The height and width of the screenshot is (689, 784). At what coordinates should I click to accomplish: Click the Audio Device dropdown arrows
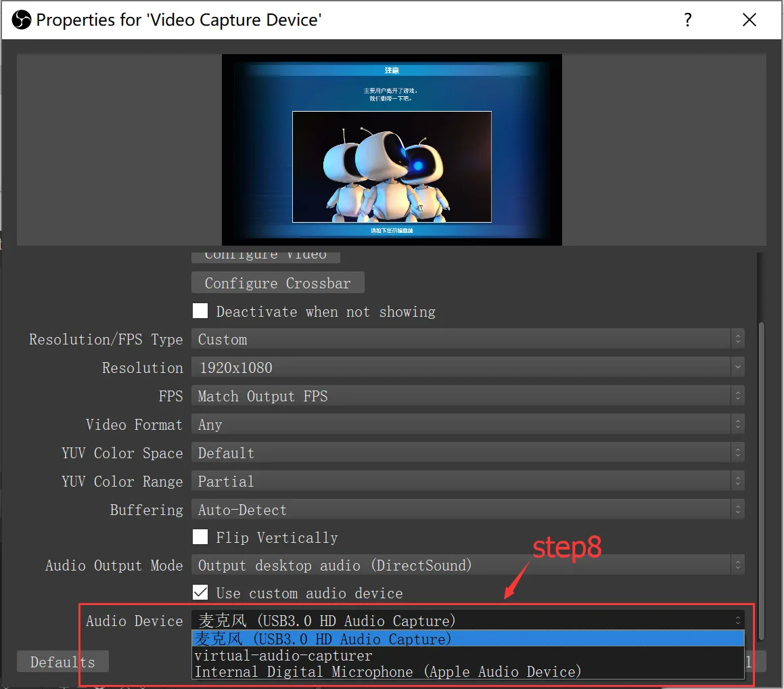click(737, 621)
